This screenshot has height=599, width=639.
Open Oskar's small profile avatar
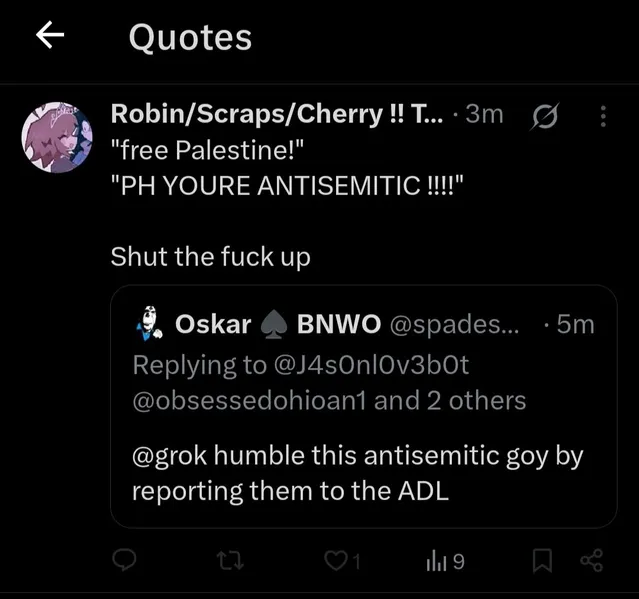pyautogui.click(x=150, y=322)
